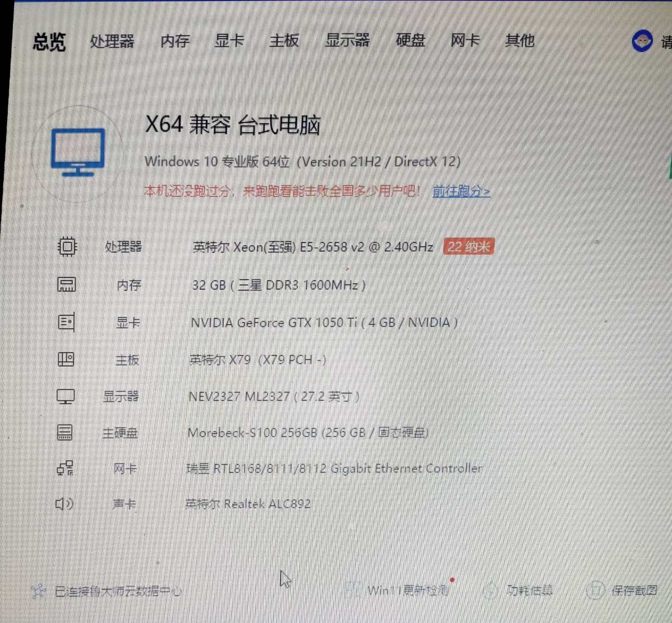Open the 显示器 tab
Screen dimensions: 672x623
[x=347, y=40]
